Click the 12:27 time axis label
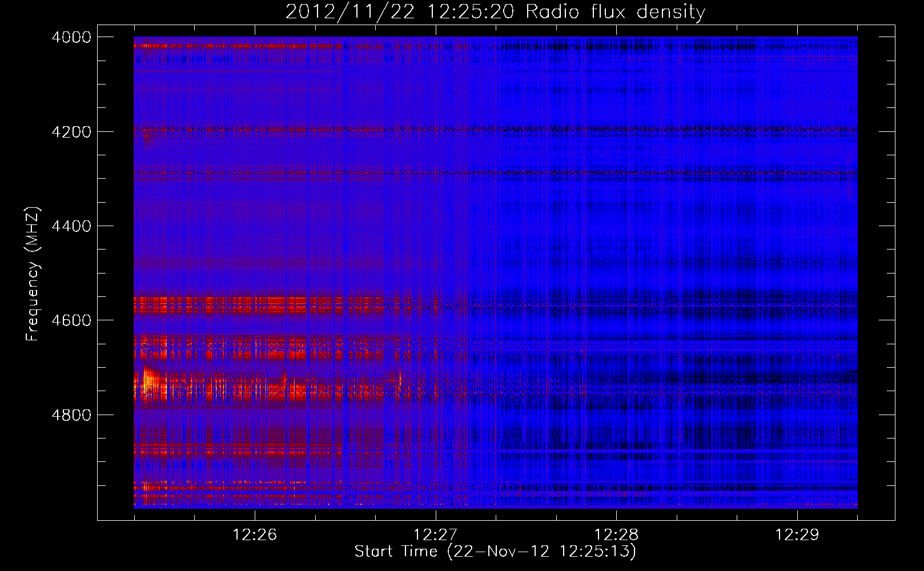Image resolution: width=924 pixels, height=571 pixels. click(435, 534)
